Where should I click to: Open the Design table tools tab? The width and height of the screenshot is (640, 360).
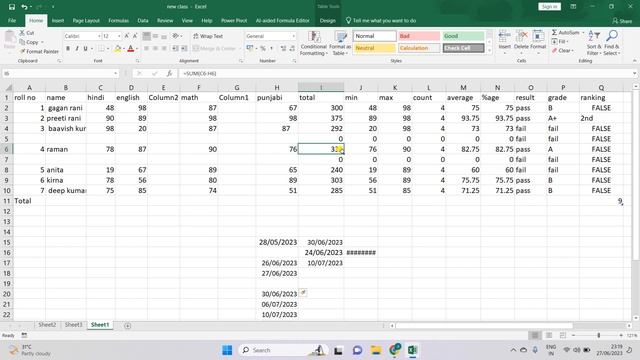tap(327, 20)
